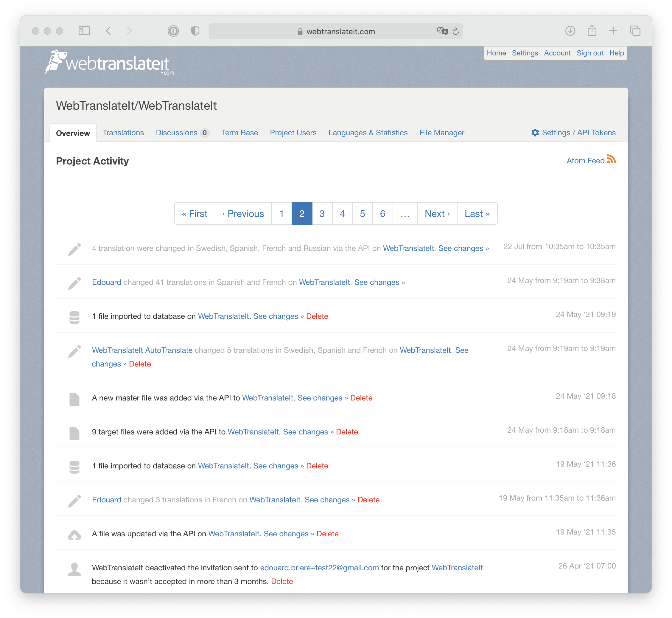Open privacy report shield icon

(x=195, y=31)
